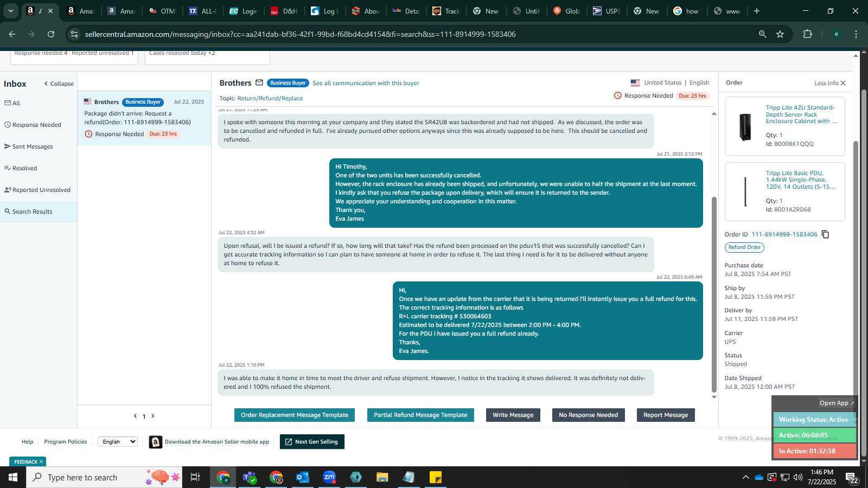
Task: Click the browser back arrow
Action: 12,34
